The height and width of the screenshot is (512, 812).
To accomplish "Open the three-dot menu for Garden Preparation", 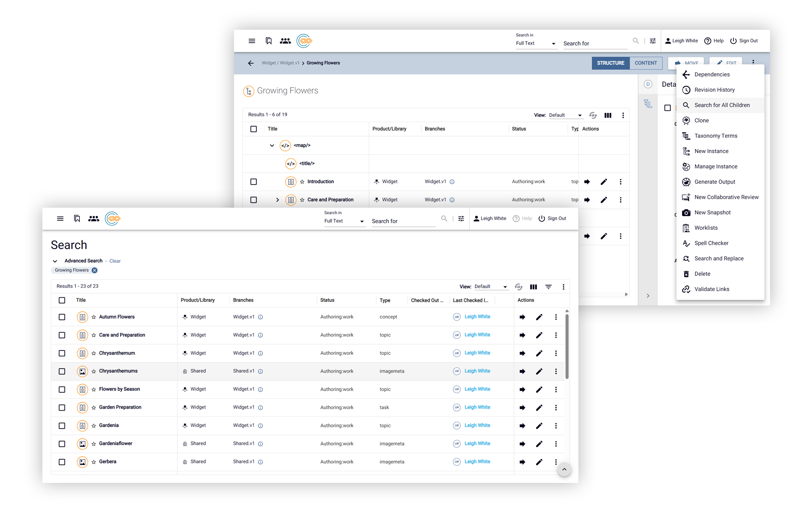I will coord(556,407).
